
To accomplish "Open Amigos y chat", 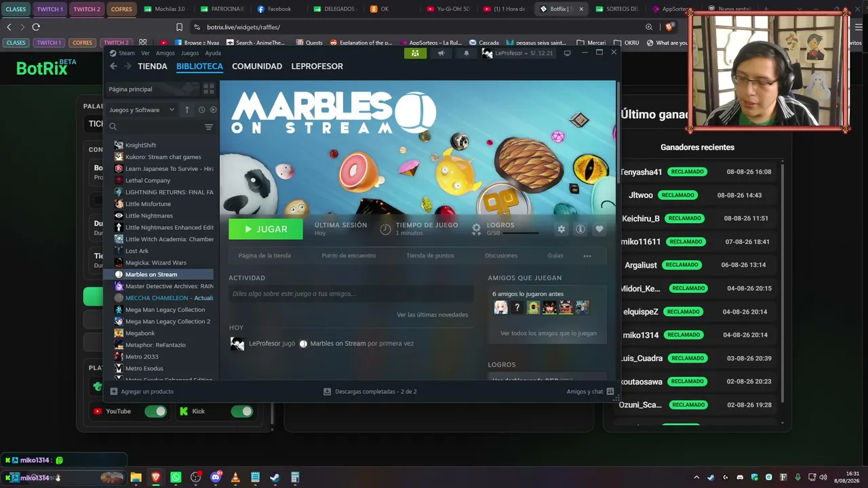I will 590,392.
